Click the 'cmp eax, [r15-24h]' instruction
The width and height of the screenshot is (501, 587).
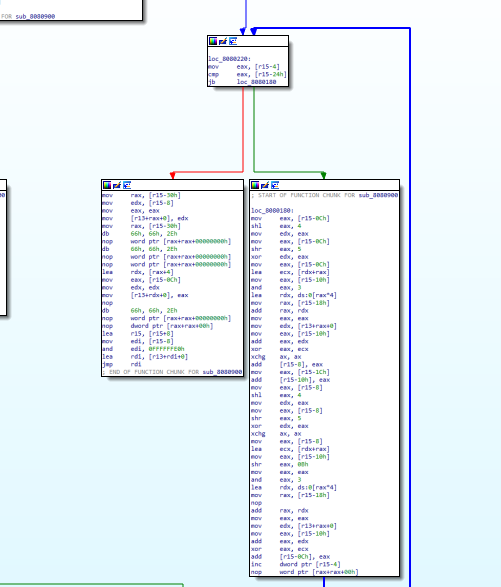[x=247, y=74]
